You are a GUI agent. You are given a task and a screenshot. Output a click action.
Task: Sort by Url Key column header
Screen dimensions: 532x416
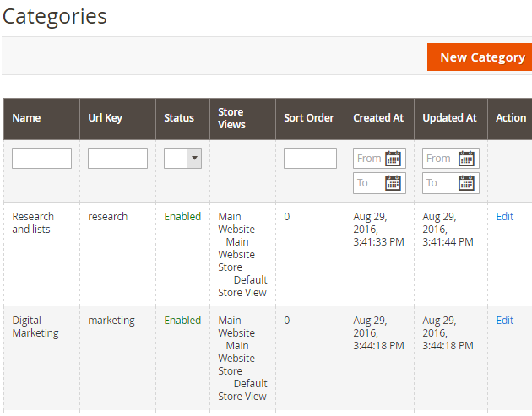[x=105, y=118]
